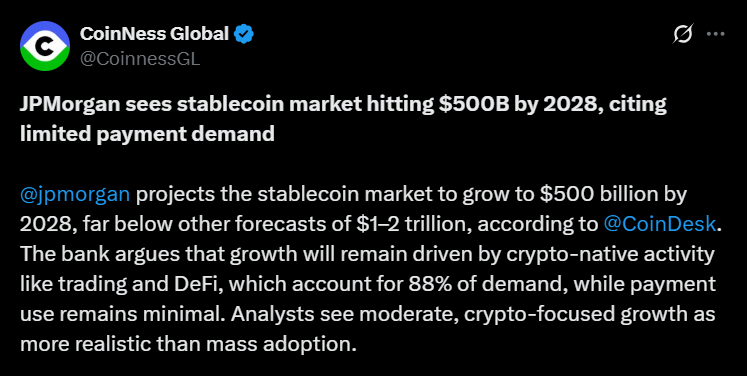
Task: Click the final line 'more realistic than mass adoption'
Action: [x=188, y=344]
